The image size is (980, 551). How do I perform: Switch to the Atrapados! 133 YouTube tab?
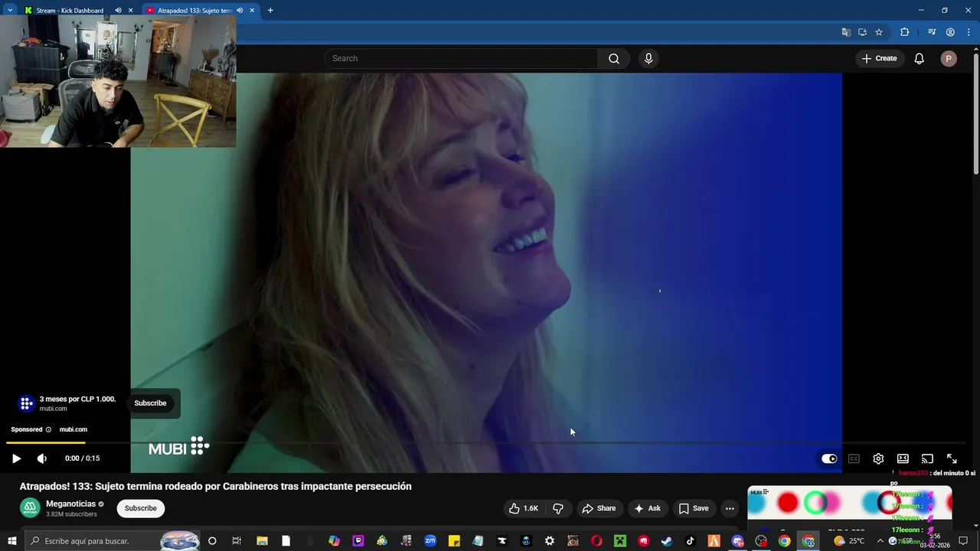tap(194, 11)
